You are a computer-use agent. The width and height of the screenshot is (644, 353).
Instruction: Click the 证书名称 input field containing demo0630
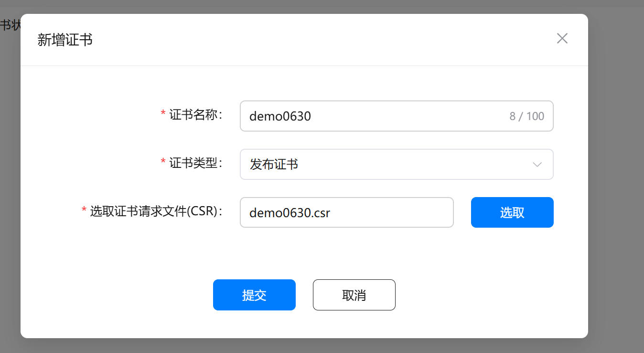tap(397, 116)
